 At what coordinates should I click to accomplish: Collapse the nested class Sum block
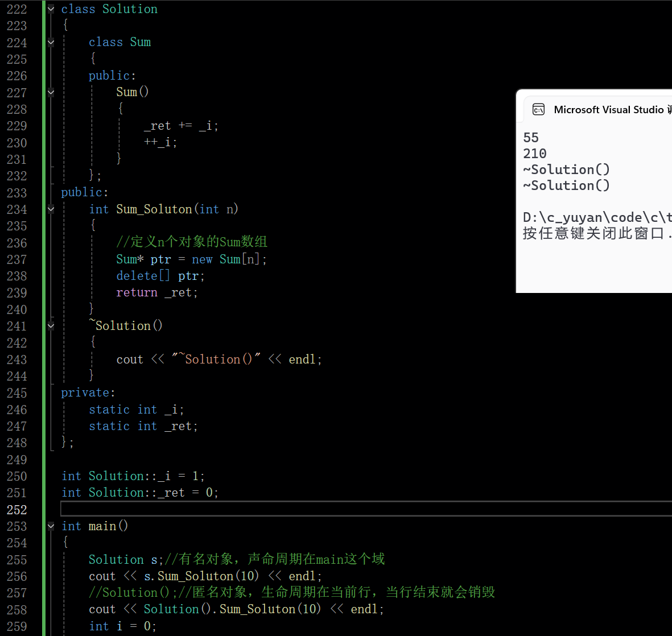click(51, 42)
